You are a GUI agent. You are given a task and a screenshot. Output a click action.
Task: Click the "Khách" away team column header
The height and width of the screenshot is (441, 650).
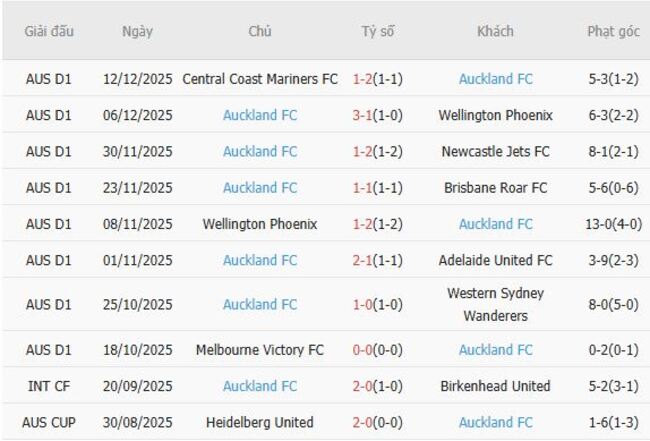click(x=495, y=31)
